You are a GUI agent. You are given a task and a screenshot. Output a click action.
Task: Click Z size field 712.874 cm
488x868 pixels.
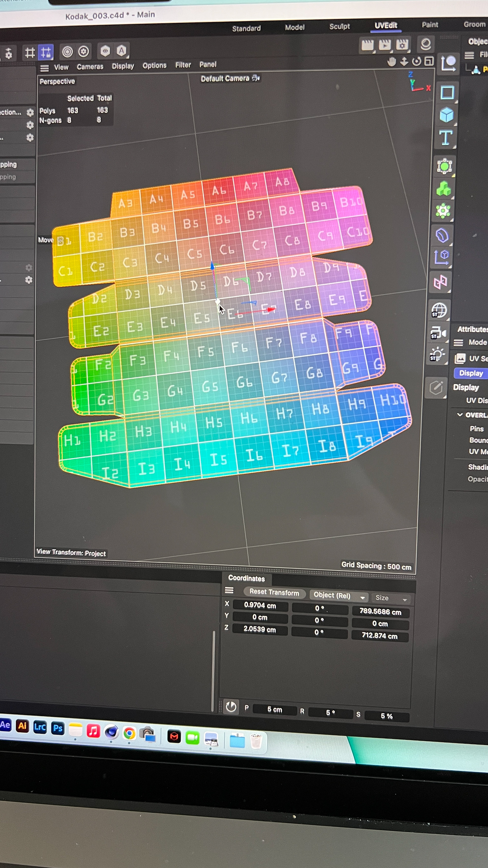pyautogui.click(x=379, y=636)
